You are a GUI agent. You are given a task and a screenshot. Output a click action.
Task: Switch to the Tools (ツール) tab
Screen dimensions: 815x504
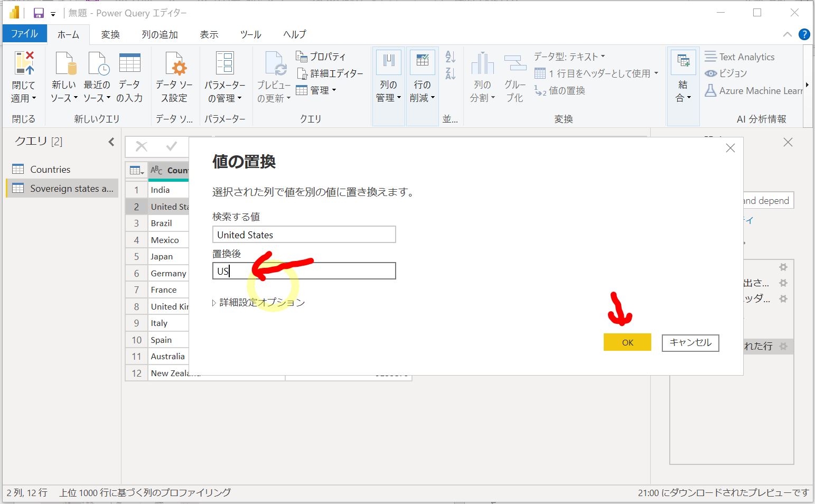tap(250, 34)
